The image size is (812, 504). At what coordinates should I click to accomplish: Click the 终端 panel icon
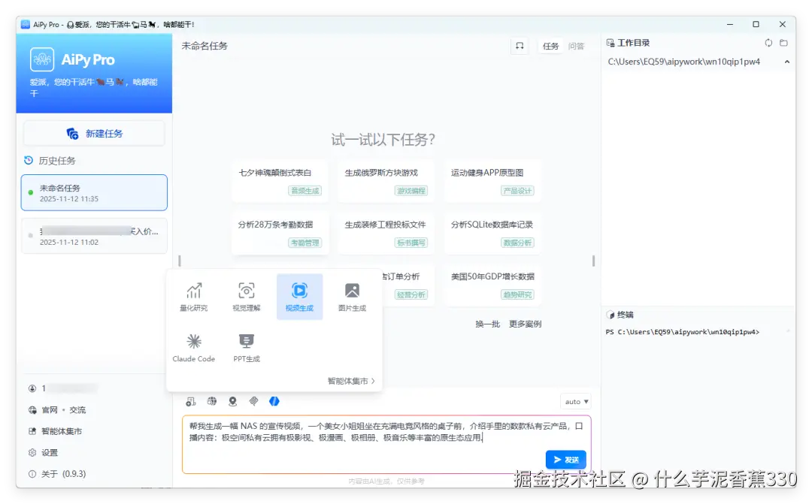pyautogui.click(x=610, y=315)
